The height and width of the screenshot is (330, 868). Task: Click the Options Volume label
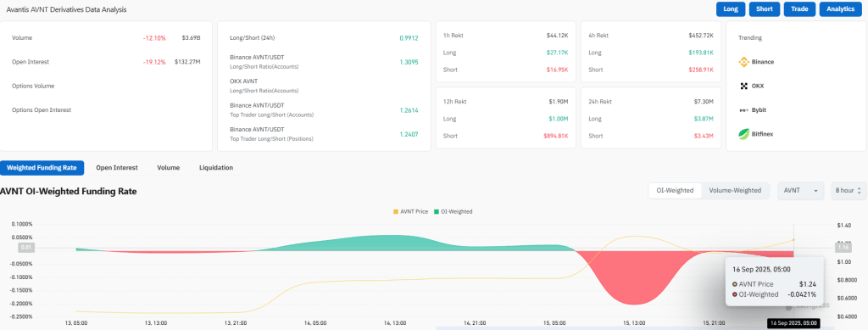[x=33, y=87]
